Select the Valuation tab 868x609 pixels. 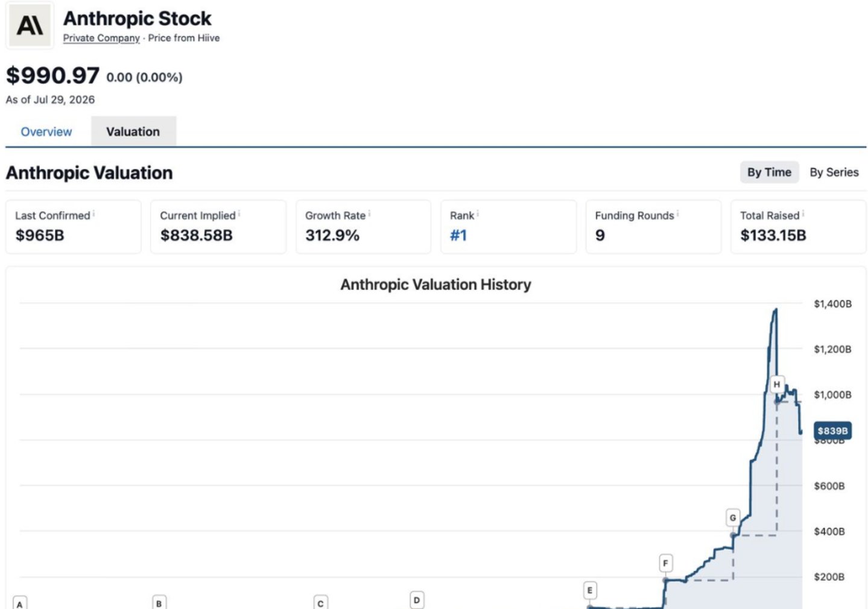(133, 131)
